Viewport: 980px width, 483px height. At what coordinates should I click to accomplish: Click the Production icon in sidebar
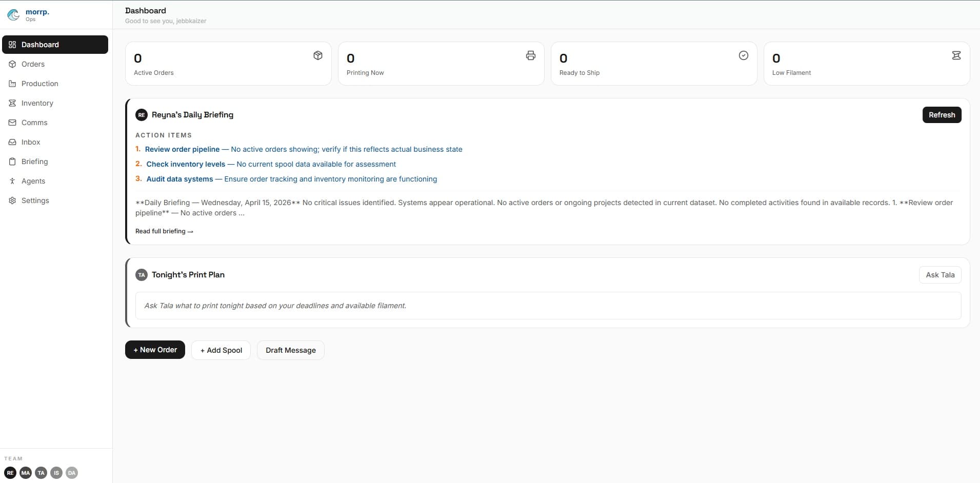tap(12, 84)
